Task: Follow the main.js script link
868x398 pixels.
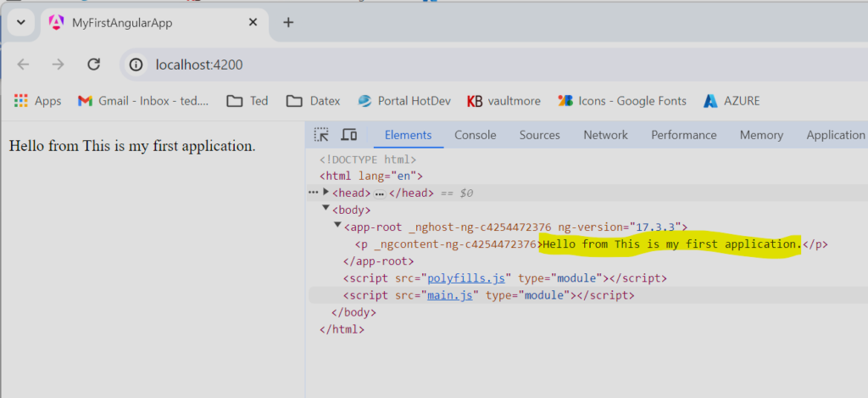Action: (x=453, y=295)
